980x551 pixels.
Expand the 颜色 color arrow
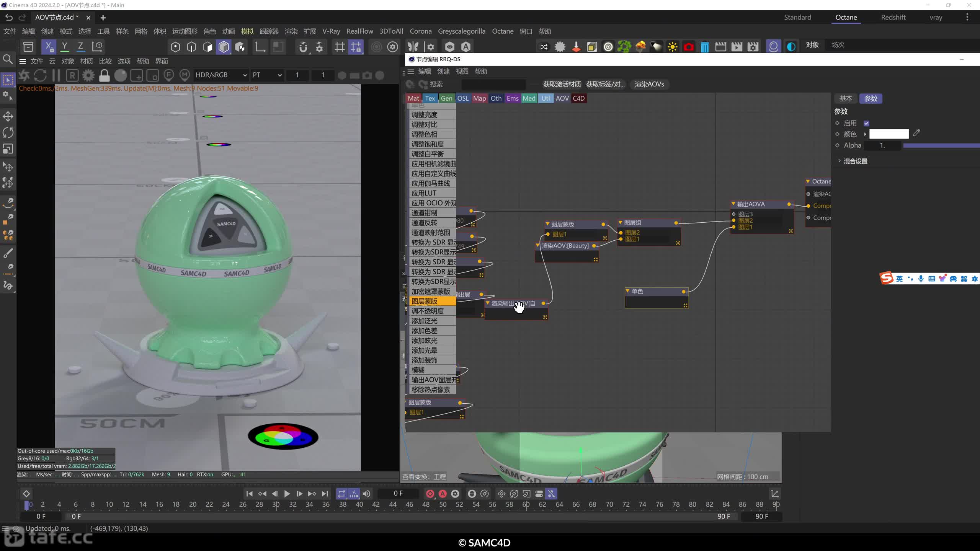pos(865,134)
